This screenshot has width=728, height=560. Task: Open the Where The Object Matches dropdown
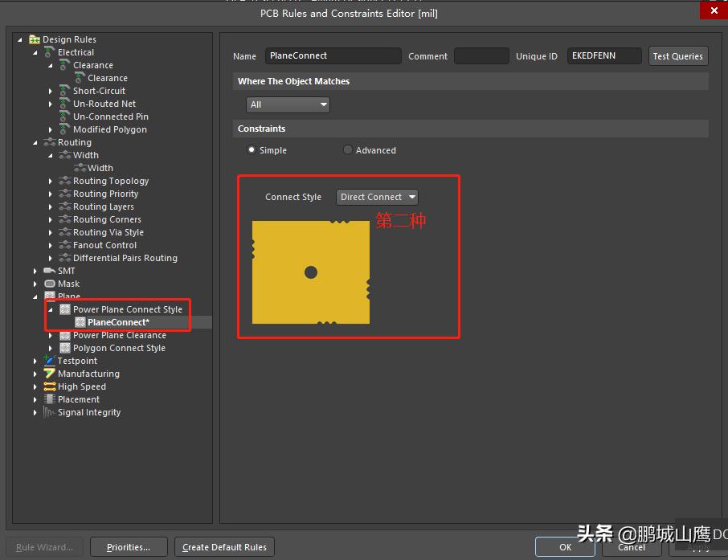288,104
